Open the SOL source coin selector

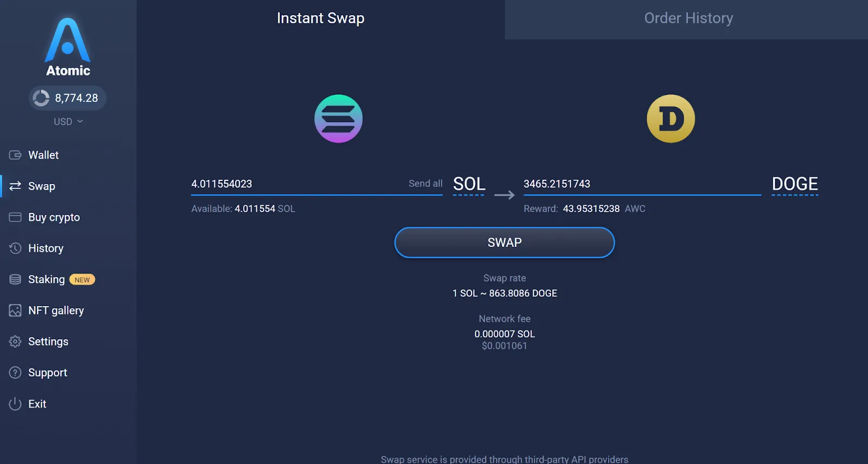point(469,185)
